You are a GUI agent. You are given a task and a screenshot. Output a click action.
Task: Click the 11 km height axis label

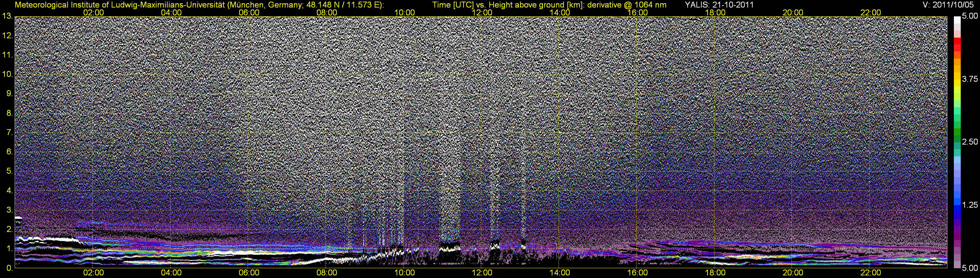click(x=8, y=55)
